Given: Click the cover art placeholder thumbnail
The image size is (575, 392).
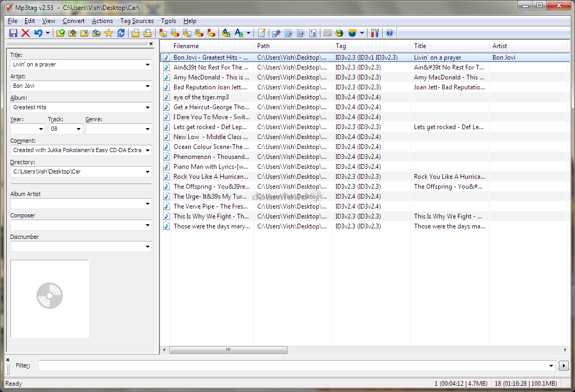Looking at the screenshot, I should click(50, 299).
